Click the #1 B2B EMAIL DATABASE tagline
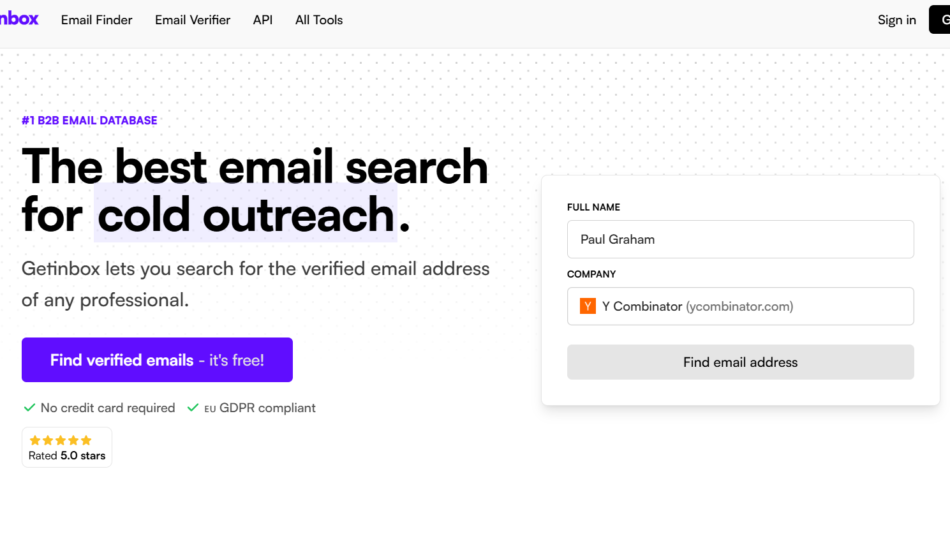The image size is (950, 534). pos(89,121)
